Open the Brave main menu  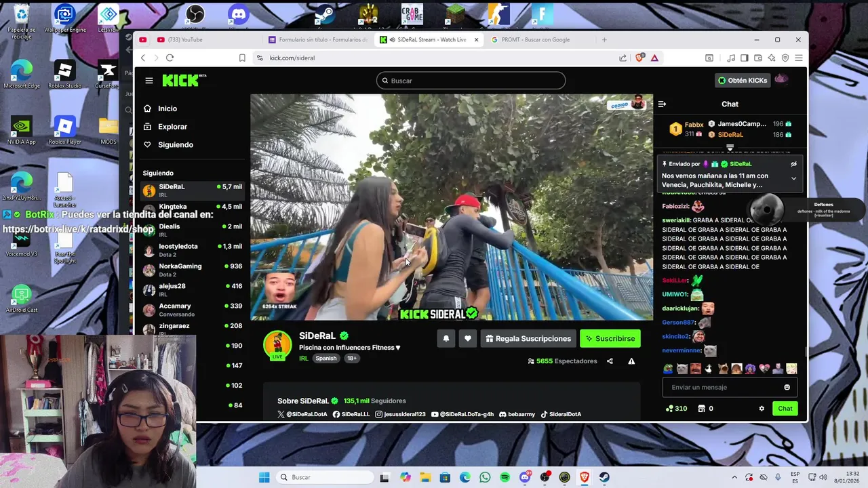(798, 58)
